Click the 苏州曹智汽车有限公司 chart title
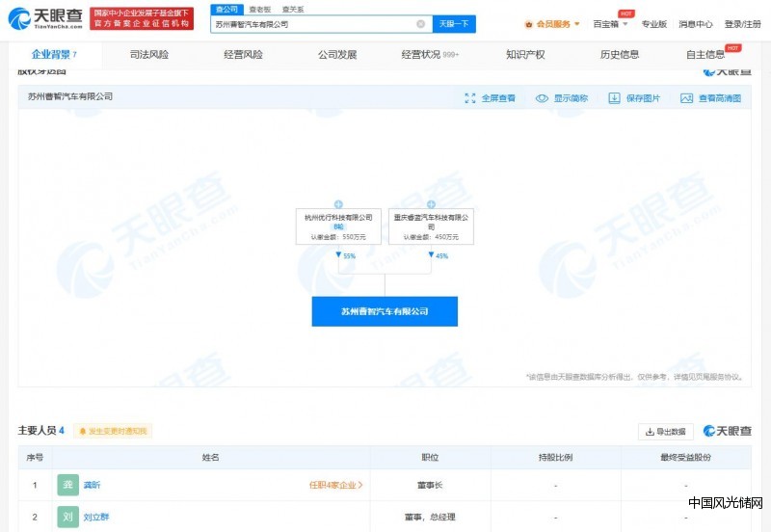This screenshot has height=532, width=771. [x=69, y=96]
